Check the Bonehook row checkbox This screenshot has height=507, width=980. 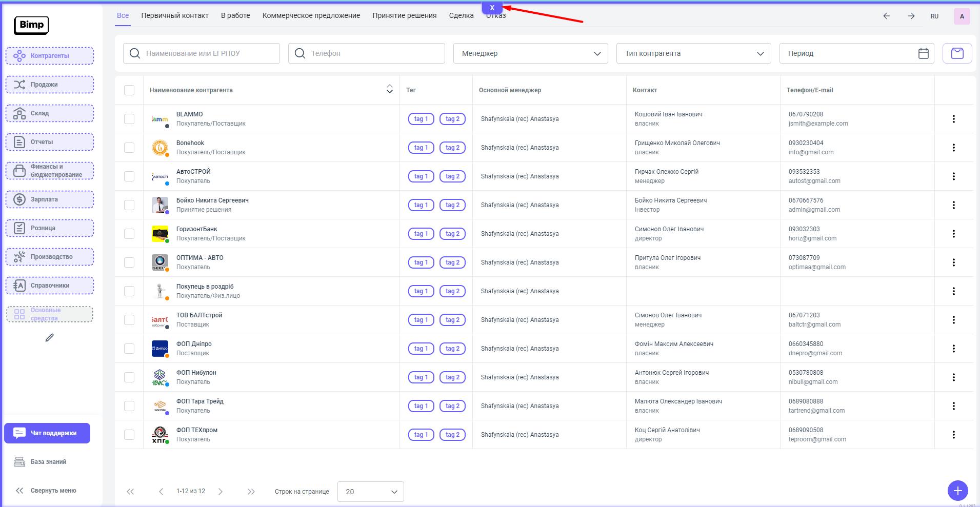coord(129,148)
